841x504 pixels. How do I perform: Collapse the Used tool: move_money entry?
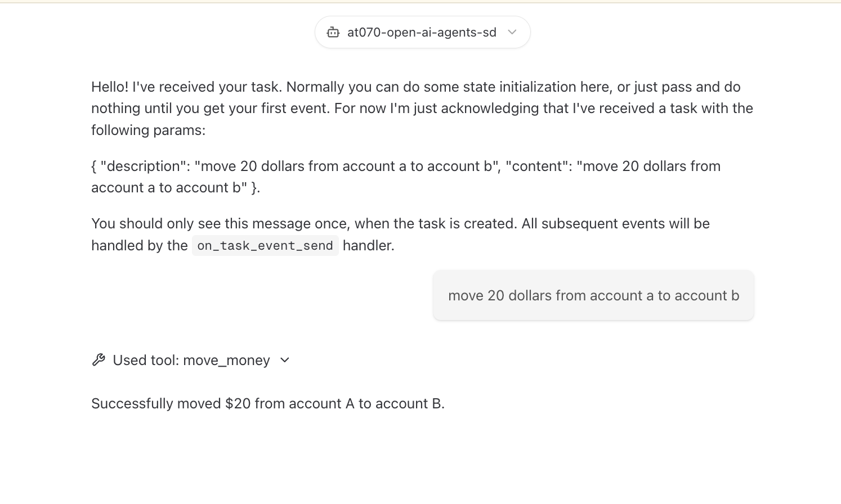coord(284,360)
